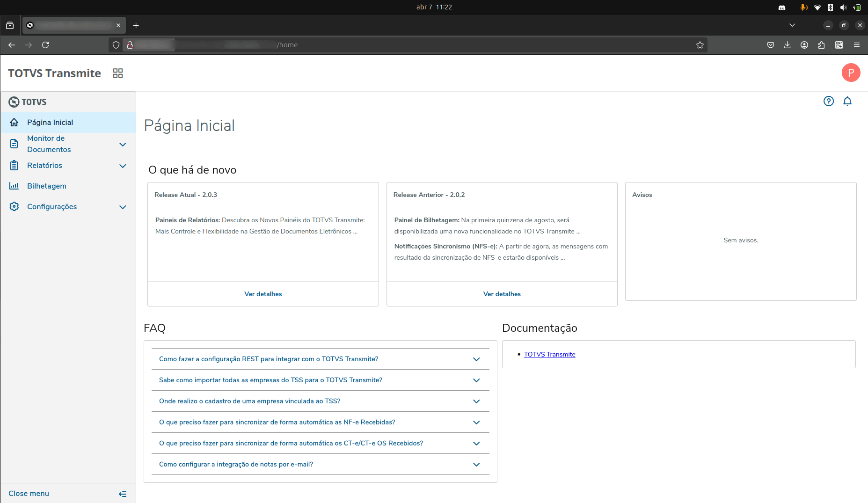Click the Bilhetagem chart icon in sidebar

(14, 186)
